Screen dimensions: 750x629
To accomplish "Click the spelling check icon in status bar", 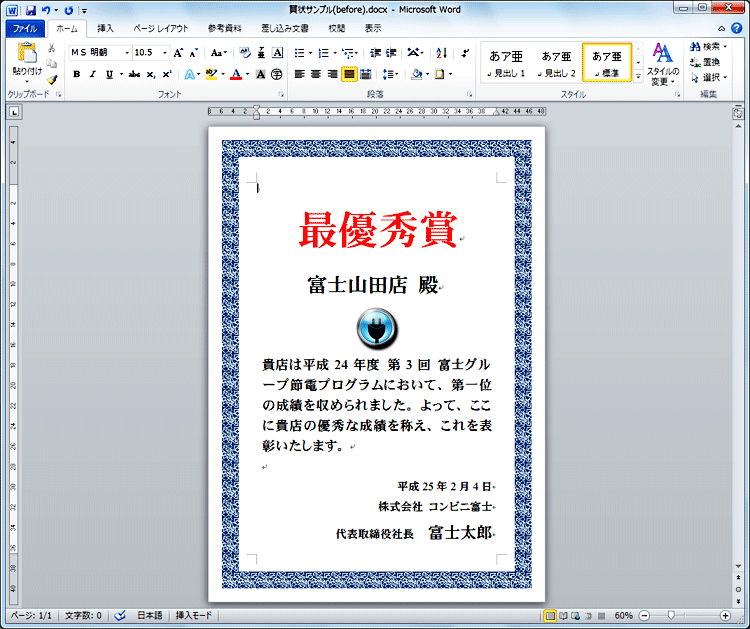I will pos(120,616).
